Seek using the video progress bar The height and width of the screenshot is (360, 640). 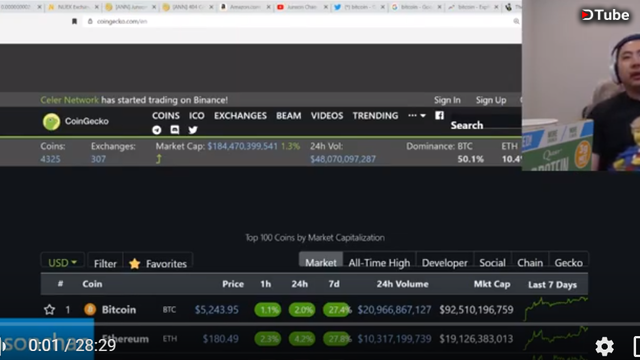(x=320, y=324)
